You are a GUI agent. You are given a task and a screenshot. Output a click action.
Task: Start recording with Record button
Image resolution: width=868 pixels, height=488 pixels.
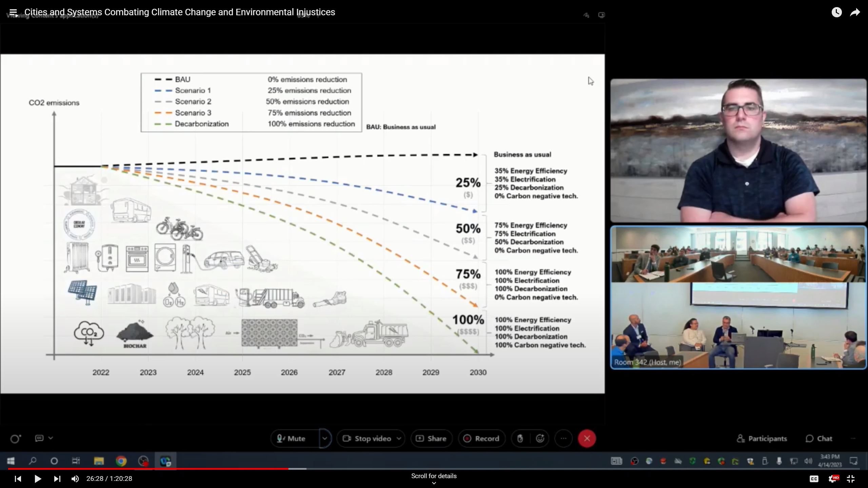[x=481, y=439]
